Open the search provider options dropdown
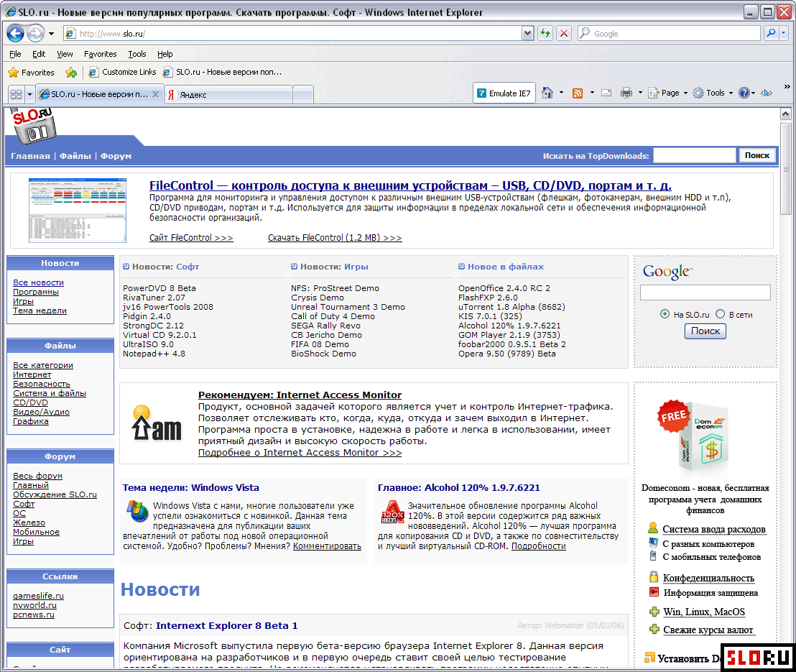Screen dimensions: 796x672 [x=783, y=33]
